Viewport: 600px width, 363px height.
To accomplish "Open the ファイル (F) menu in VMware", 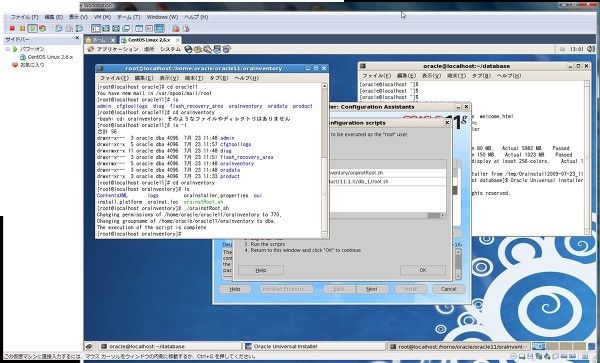I will click(x=24, y=17).
